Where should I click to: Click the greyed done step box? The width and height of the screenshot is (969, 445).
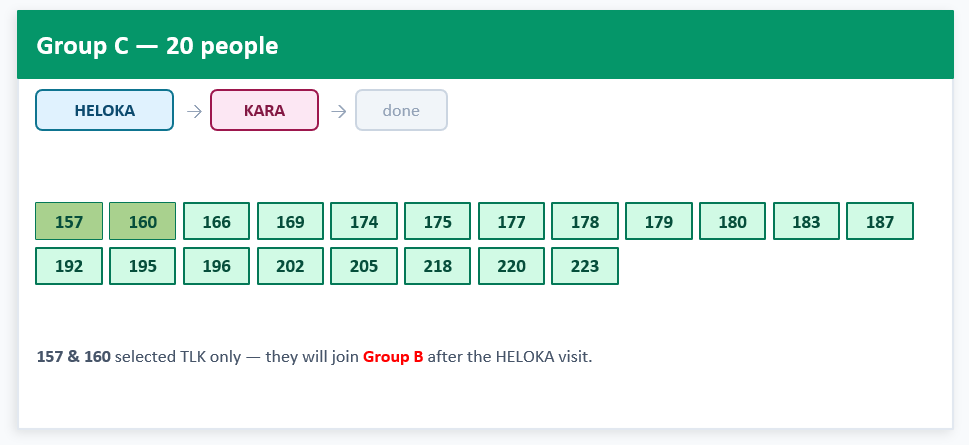(401, 110)
